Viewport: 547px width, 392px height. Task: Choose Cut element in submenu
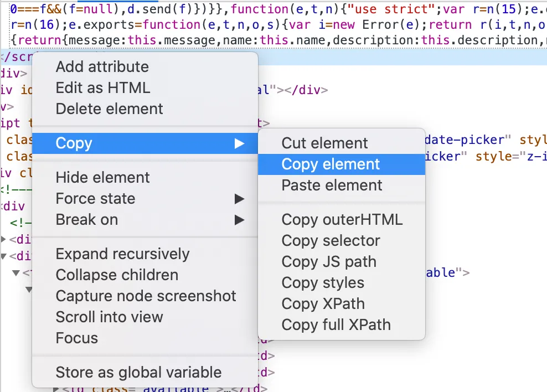click(342, 143)
